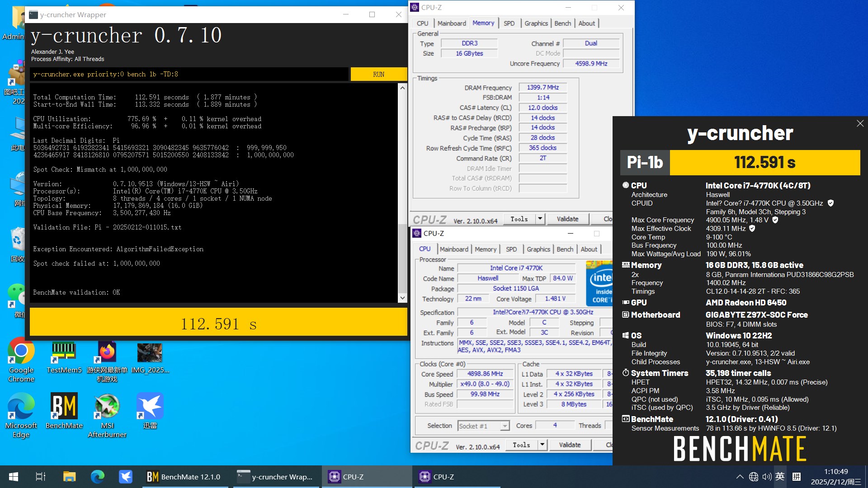This screenshot has width=868, height=488.
Task: Expand Tools dropdown arrow in upper CPU-Z
Action: [x=540, y=219]
